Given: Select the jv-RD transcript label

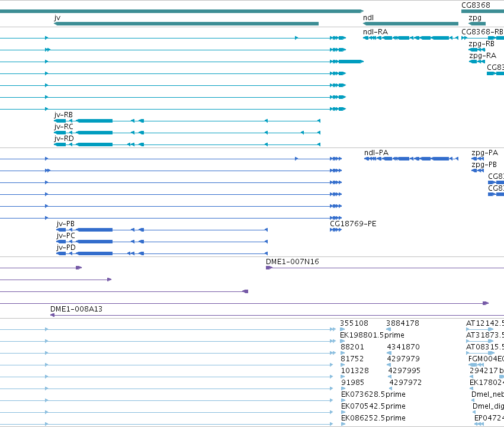Looking at the screenshot, I should [63, 139].
